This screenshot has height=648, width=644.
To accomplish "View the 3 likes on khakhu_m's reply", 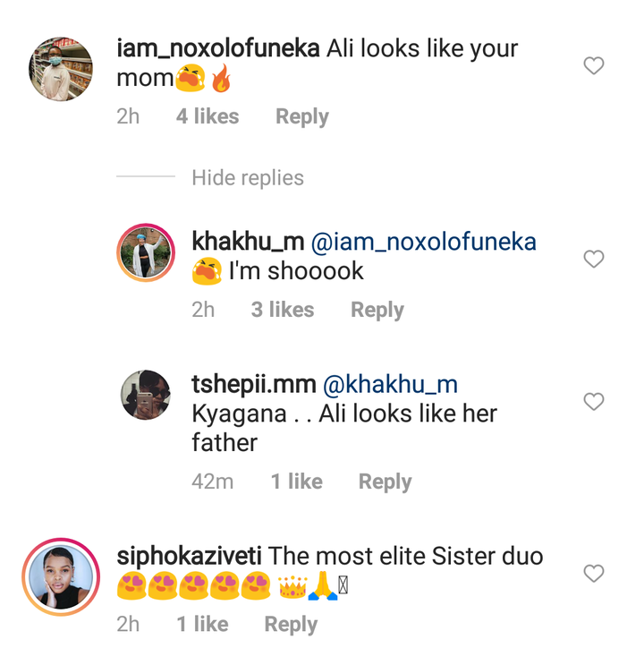I will 283,310.
